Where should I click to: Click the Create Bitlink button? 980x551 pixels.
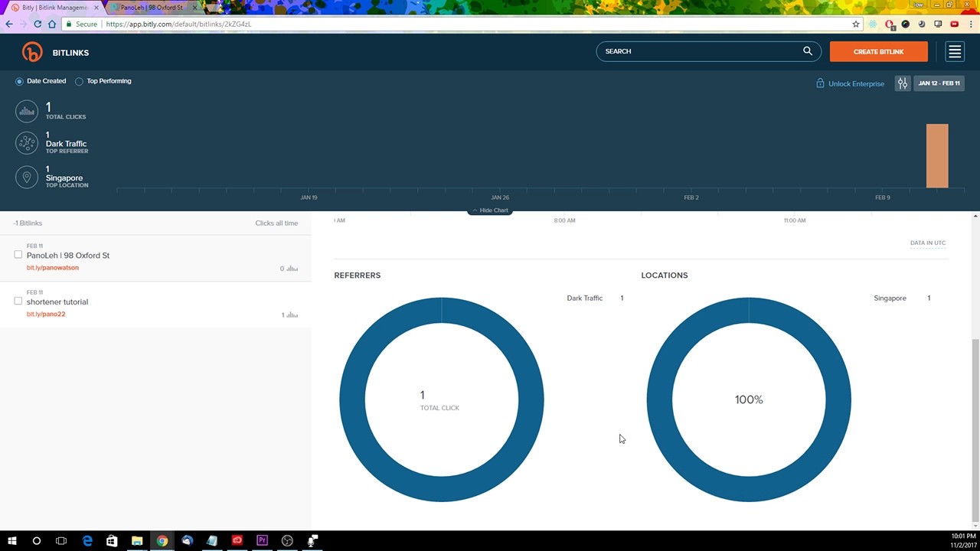[879, 51]
